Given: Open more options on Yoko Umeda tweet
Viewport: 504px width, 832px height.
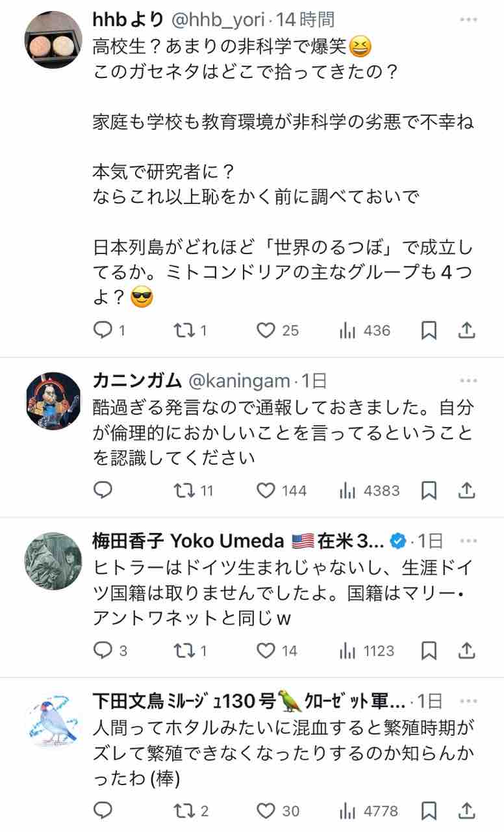Looking at the screenshot, I should pos(468,540).
